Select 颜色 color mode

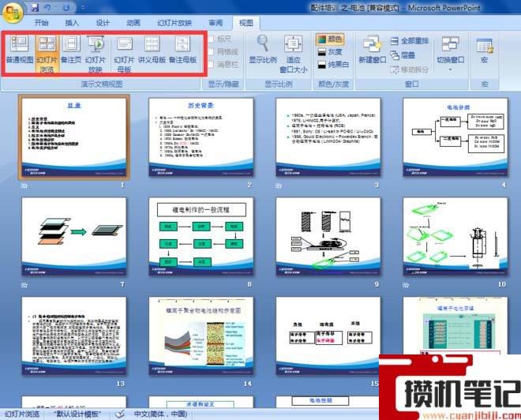pyautogui.click(x=330, y=39)
